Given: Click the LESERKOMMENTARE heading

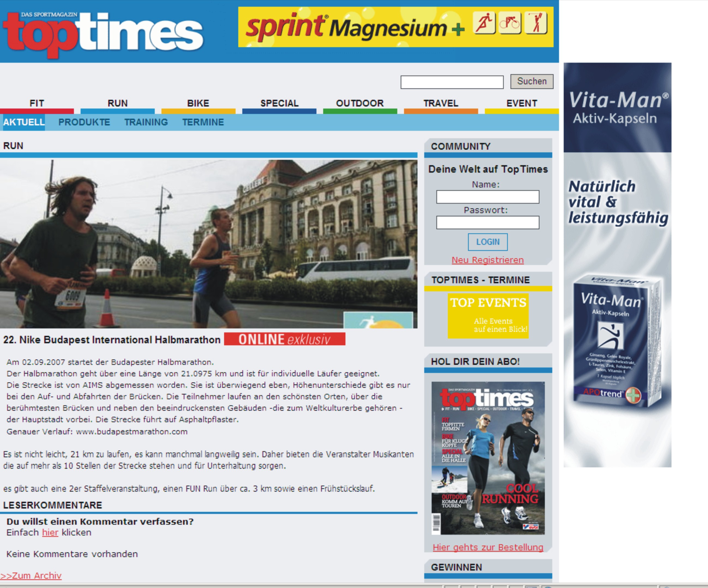Looking at the screenshot, I should [x=53, y=505].
